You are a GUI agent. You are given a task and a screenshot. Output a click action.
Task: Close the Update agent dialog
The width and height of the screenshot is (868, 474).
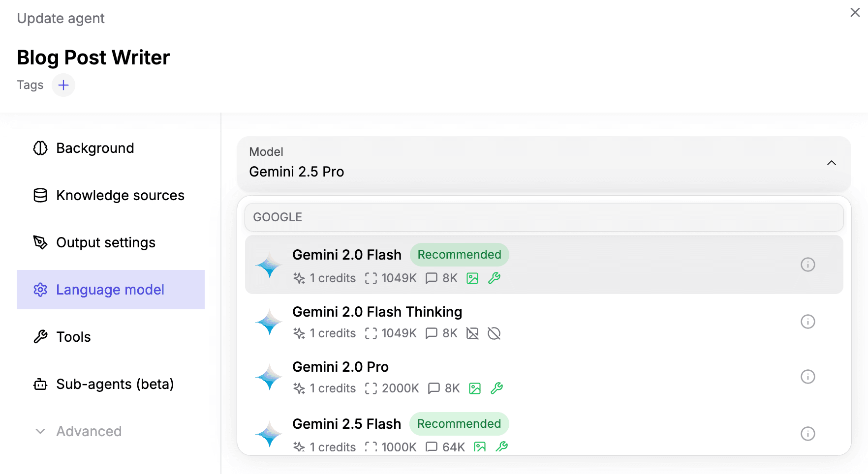855,12
